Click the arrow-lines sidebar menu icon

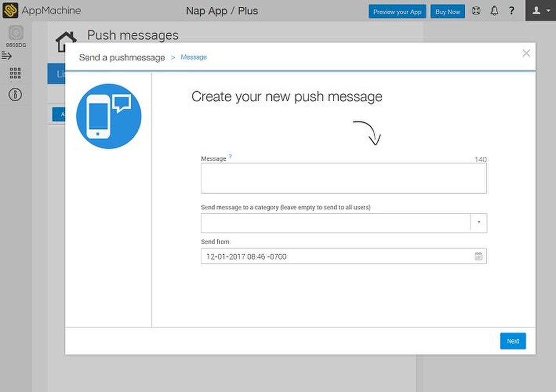point(7,56)
